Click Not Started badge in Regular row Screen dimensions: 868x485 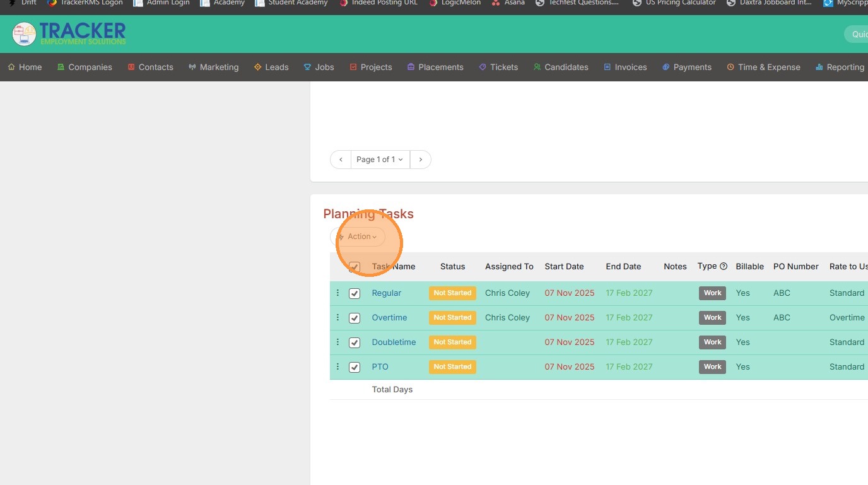point(452,293)
